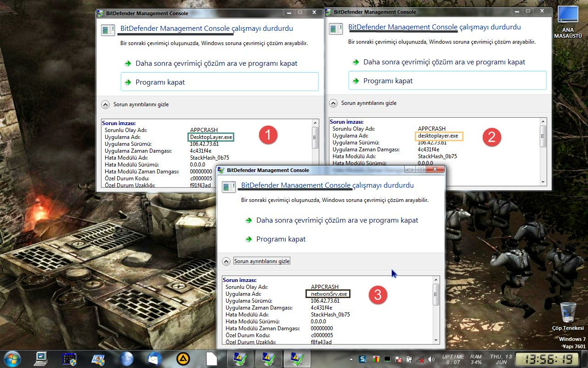Select 'APPCRASH' in top-right window
Viewport: 588px width, 368px height.
[x=432, y=129]
